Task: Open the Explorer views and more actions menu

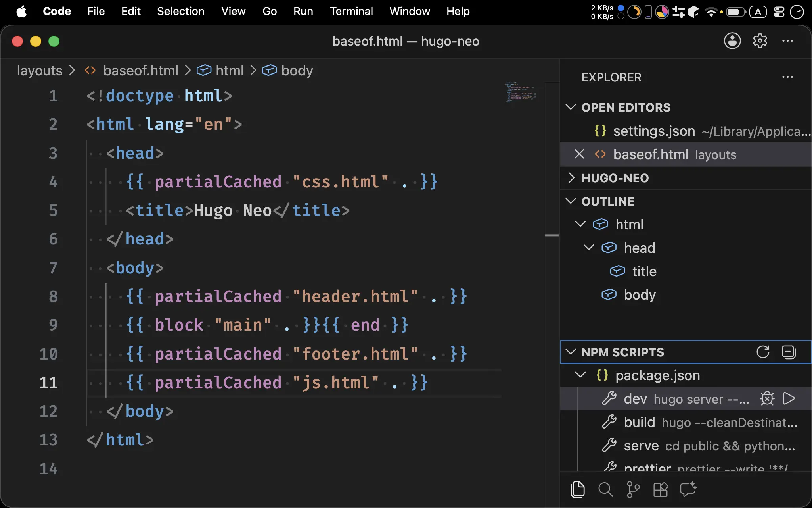Action: click(787, 77)
